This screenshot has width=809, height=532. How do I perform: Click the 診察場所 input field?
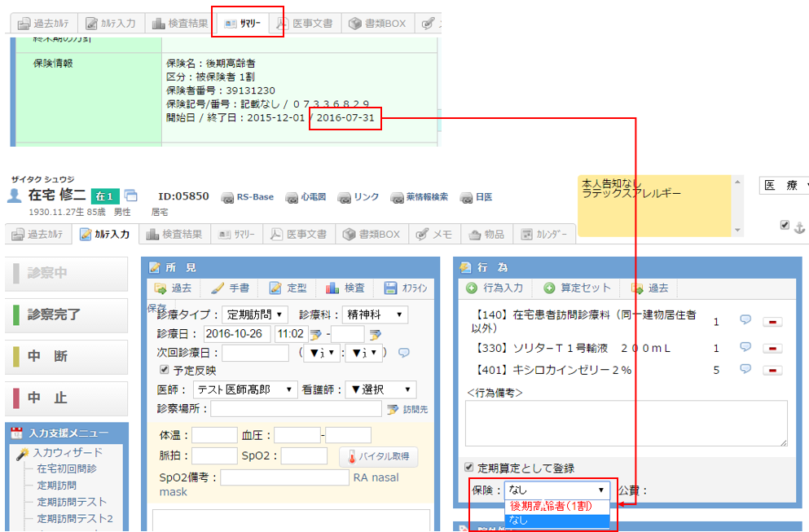click(296, 409)
